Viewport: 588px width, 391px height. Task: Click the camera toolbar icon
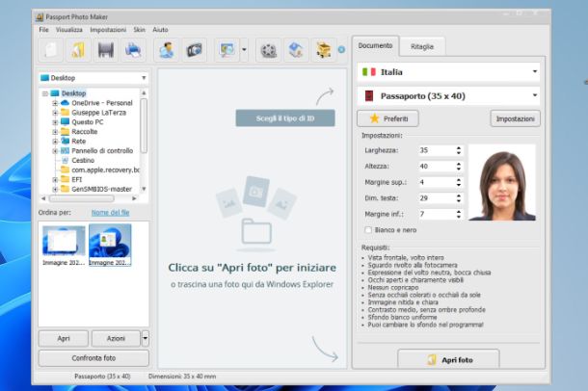click(x=195, y=50)
